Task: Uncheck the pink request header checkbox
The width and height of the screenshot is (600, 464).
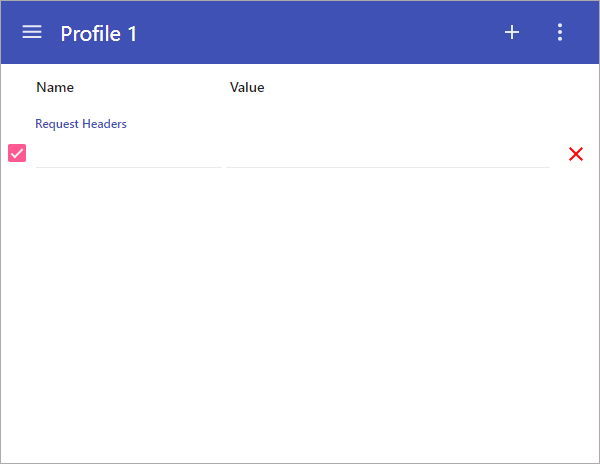Action: pyautogui.click(x=17, y=153)
